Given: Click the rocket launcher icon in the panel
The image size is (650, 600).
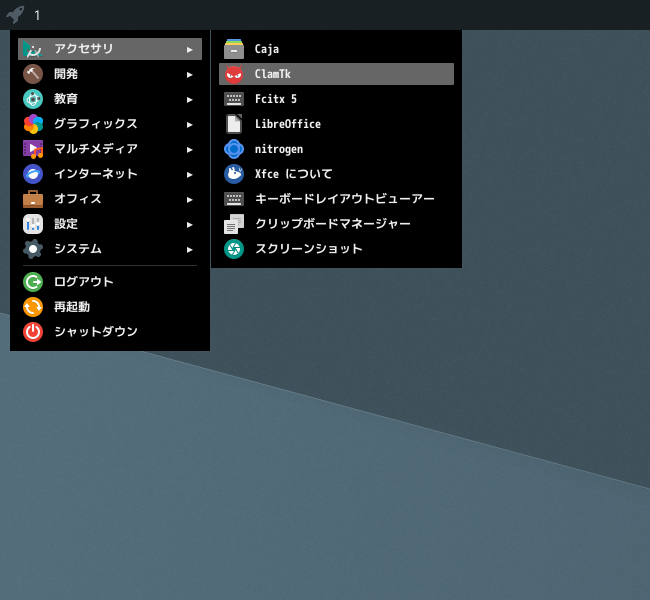Looking at the screenshot, I should (x=15, y=15).
